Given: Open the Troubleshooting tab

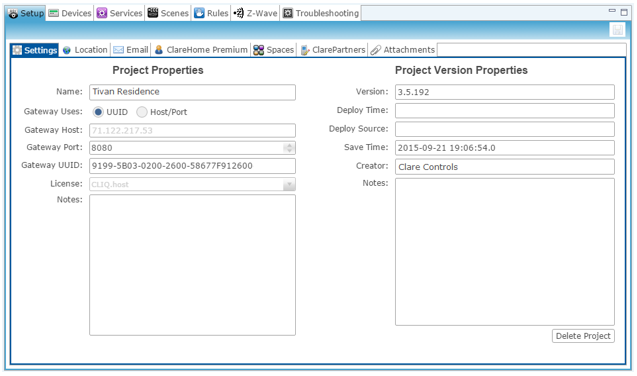Looking at the screenshot, I should [x=321, y=13].
